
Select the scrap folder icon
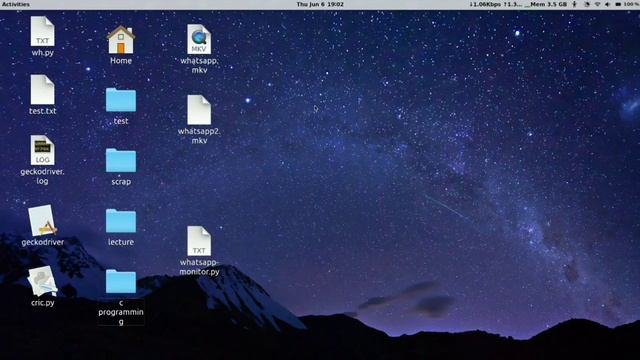121,160
